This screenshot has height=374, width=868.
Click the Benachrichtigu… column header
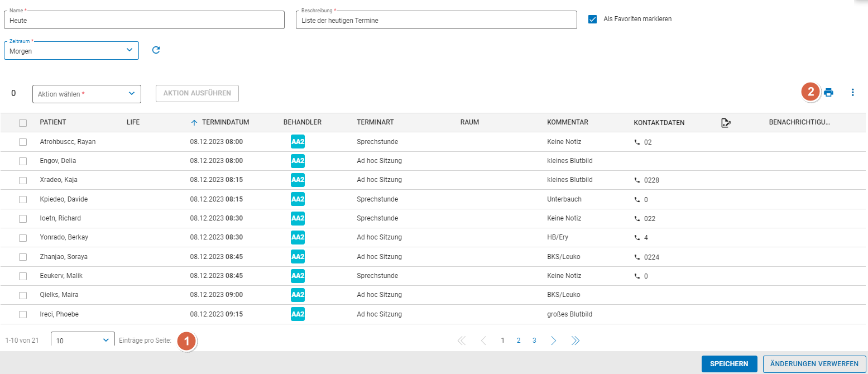[x=799, y=122]
